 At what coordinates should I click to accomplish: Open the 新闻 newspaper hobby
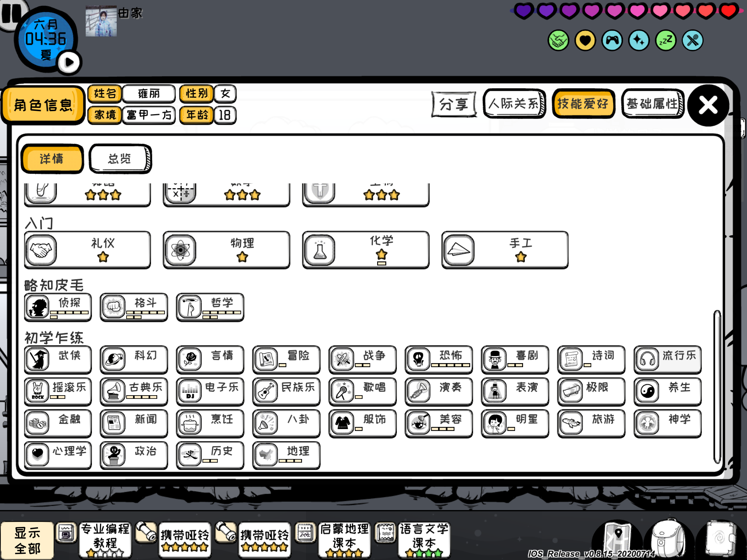[134, 424]
